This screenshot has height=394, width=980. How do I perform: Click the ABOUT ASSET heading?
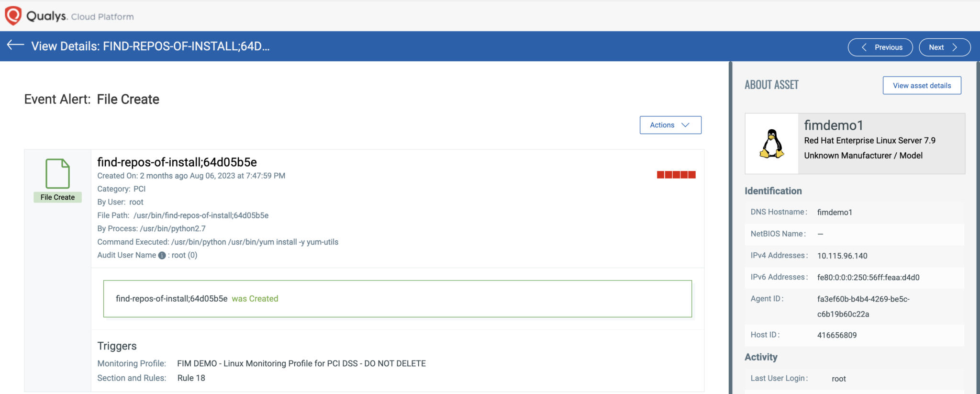(x=771, y=85)
